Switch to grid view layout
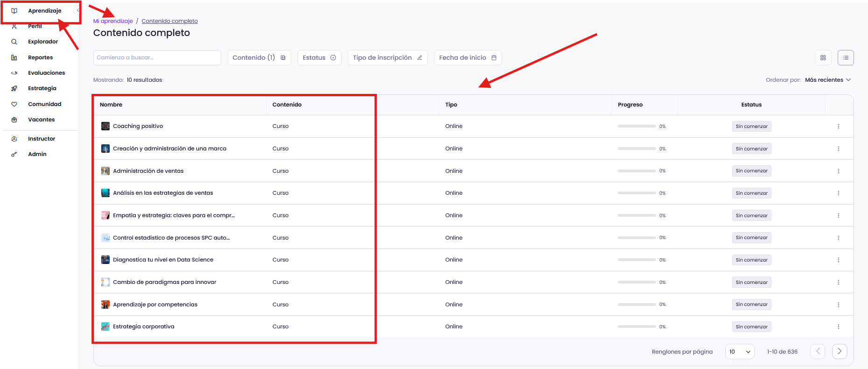The image size is (868, 369). (823, 58)
